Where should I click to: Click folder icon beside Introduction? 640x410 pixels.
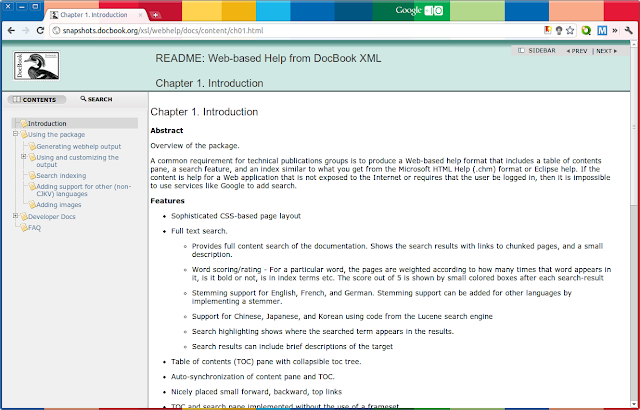(24, 123)
